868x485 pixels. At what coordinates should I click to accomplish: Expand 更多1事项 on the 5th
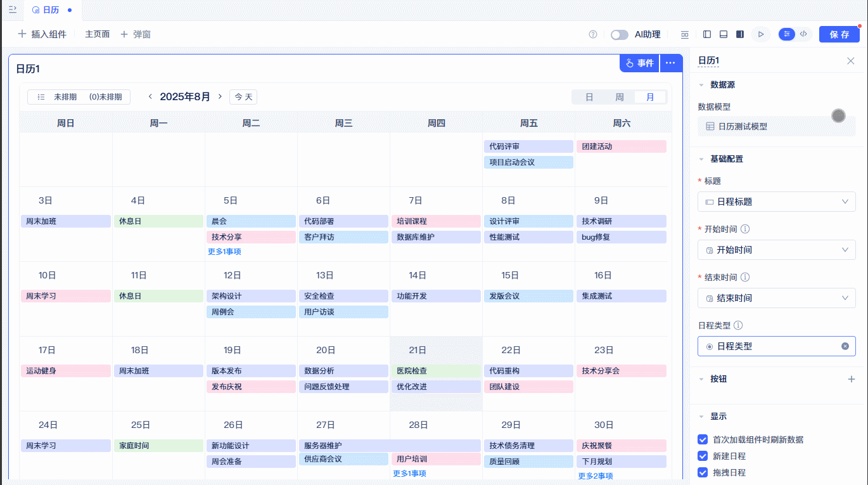click(224, 252)
